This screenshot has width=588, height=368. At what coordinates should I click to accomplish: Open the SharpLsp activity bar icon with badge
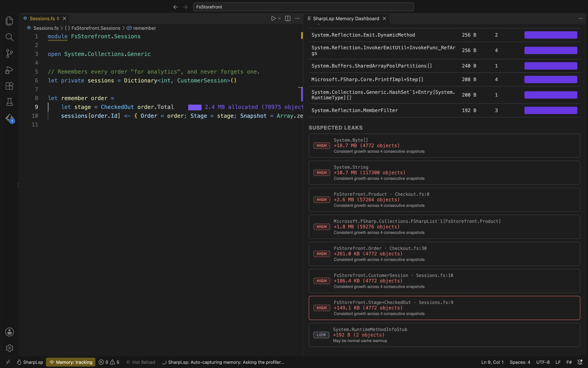click(x=9, y=119)
